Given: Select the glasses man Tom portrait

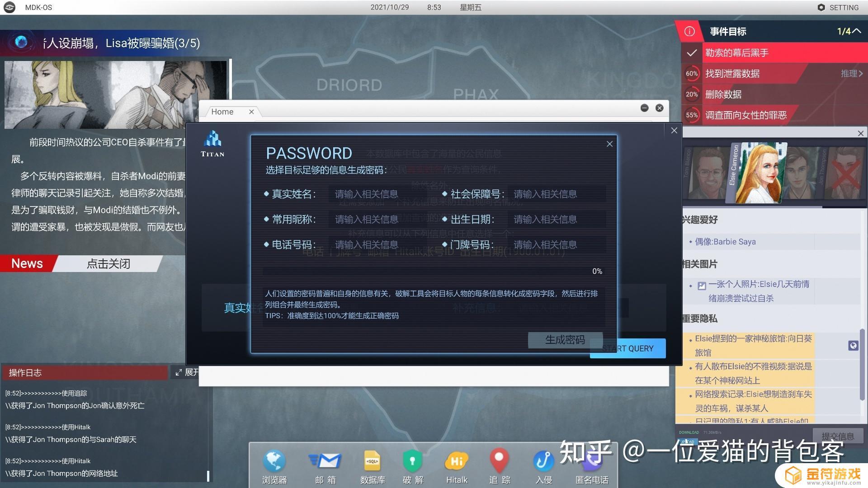Looking at the screenshot, I should (x=706, y=174).
